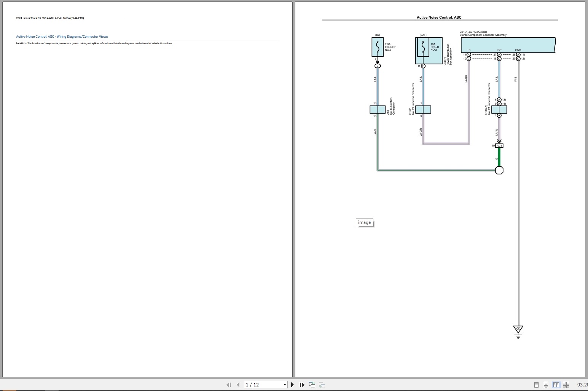Click the 'LA-G' wire color label
The height and width of the screenshot is (391, 588).
pos(375,132)
